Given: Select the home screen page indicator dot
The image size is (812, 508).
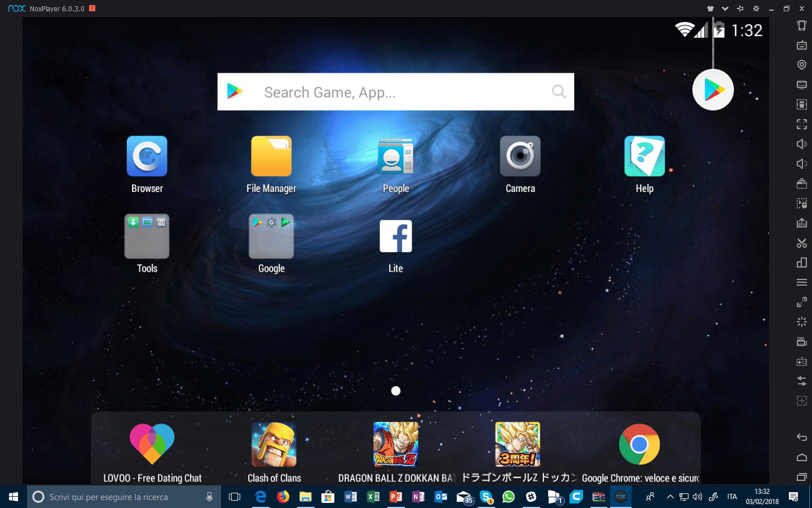Looking at the screenshot, I should pos(396,391).
